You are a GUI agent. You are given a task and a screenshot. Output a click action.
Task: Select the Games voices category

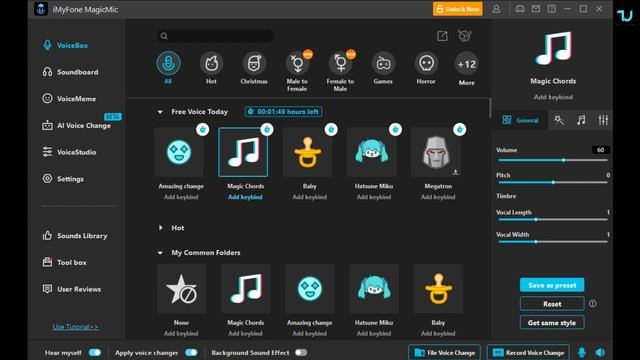click(x=383, y=68)
